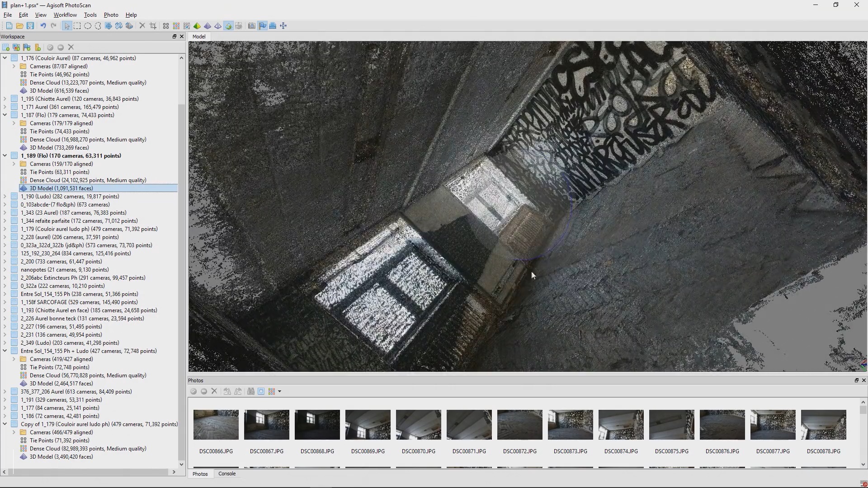Image resolution: width=868 pixels, height=488 pixels.
Task: Click Disable Cameras icon in Photos toolbar
Action: (204, 391)
